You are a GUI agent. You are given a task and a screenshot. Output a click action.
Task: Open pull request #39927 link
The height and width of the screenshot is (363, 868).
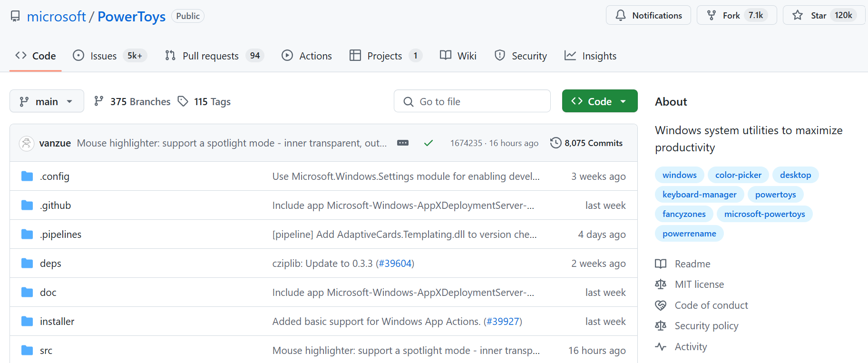(503, 322)
